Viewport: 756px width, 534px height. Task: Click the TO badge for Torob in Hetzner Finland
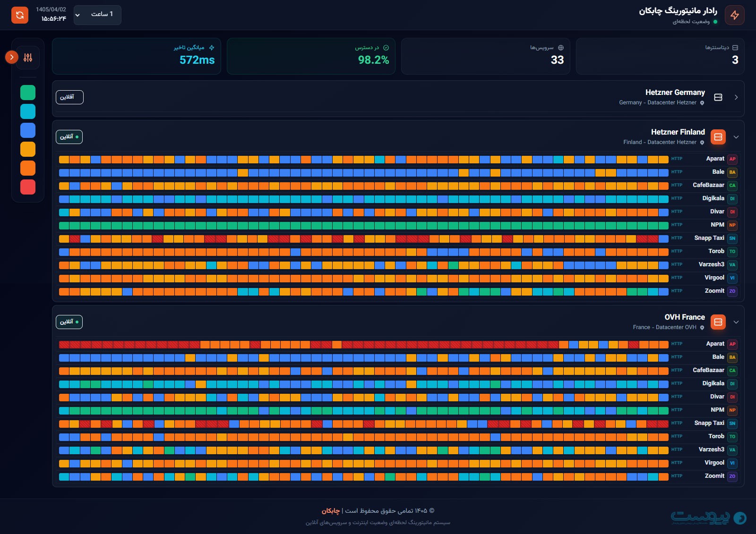[732, 252]
